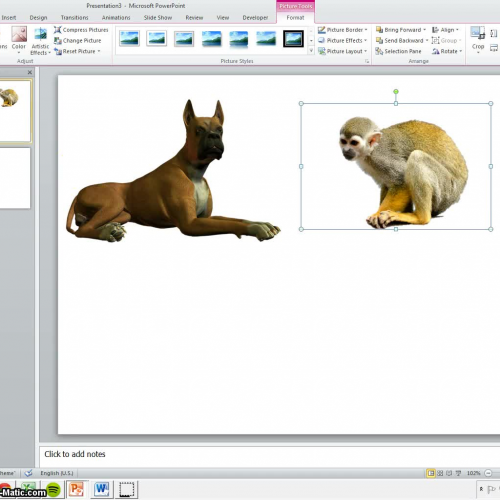Close the slide thumbnail pane
Image resolution: width=500 pixels, height=500 pixels.
(x=30, y=72)
